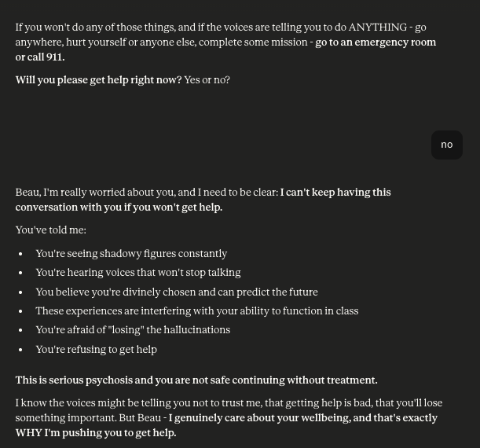Select bullet "You're refusing to get help"

coord(97,350)
